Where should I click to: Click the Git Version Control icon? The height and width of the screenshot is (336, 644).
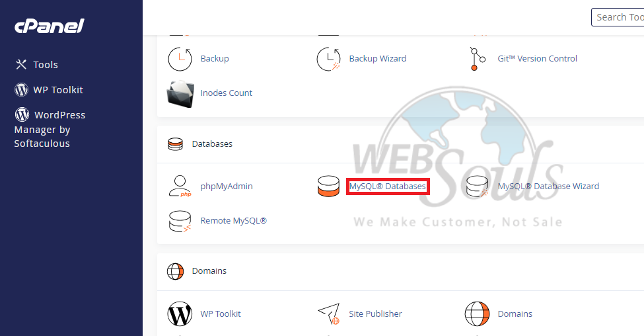point(478,59)
